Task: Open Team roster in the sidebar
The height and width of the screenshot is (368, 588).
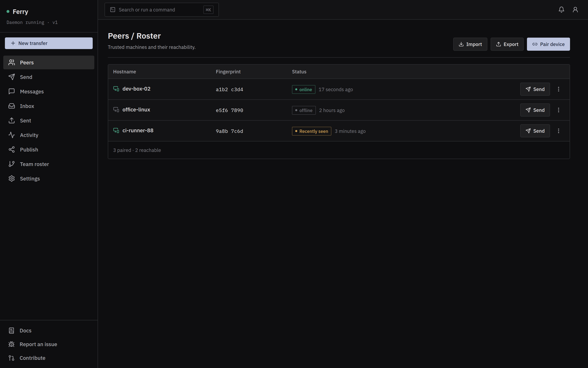Action: click(49, 164)
